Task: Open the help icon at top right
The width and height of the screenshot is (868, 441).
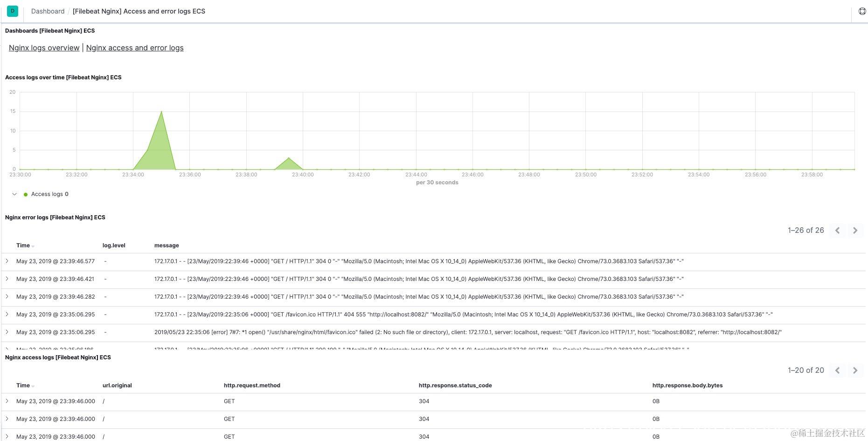Action: click(862, 11)
